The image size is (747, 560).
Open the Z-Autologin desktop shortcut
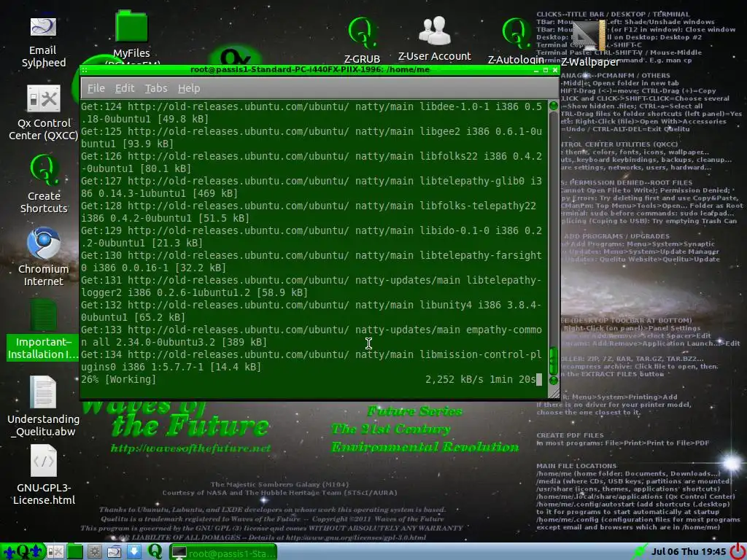pos(516,41)
